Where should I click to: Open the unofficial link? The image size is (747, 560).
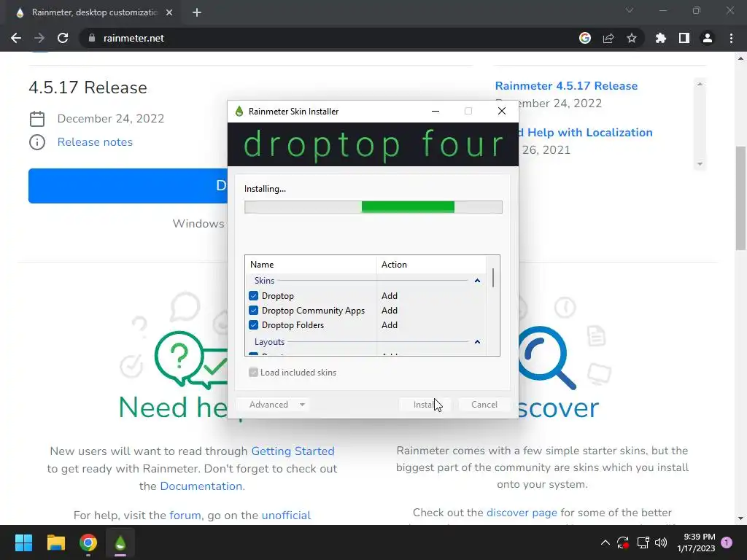286,516
